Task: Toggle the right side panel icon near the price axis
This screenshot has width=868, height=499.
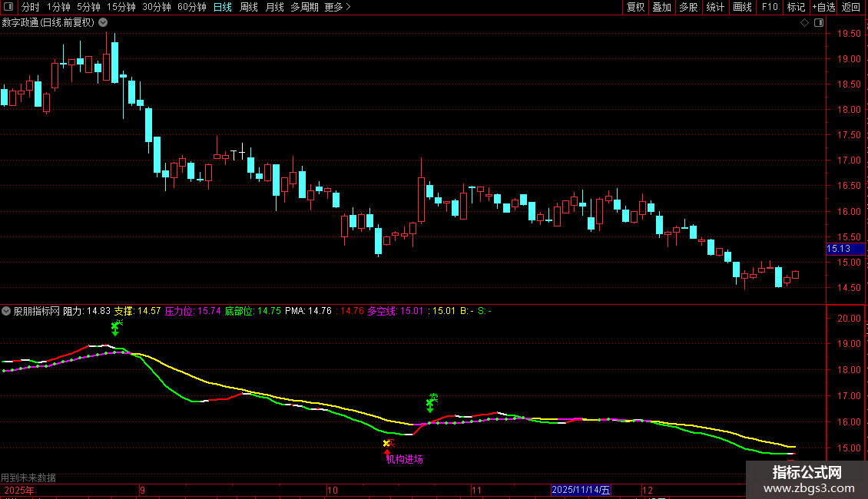Action: pyautogui.click(x=819, y=23)
